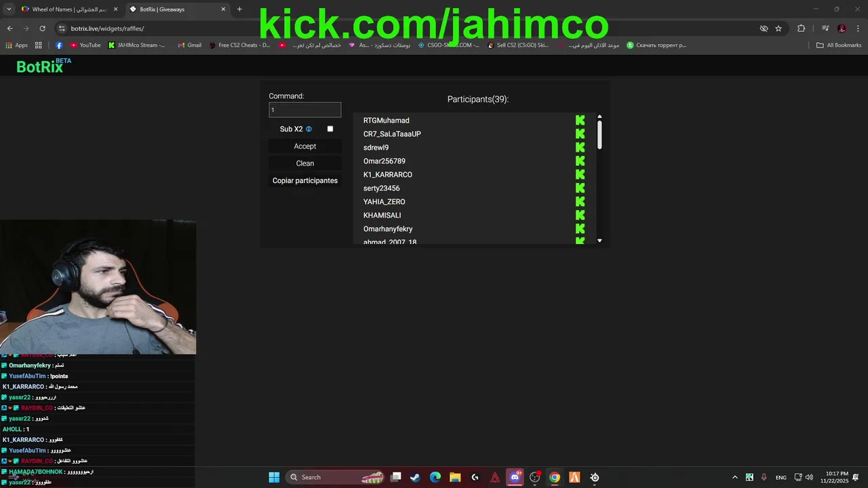Click the Accept button

pos(305,146)
